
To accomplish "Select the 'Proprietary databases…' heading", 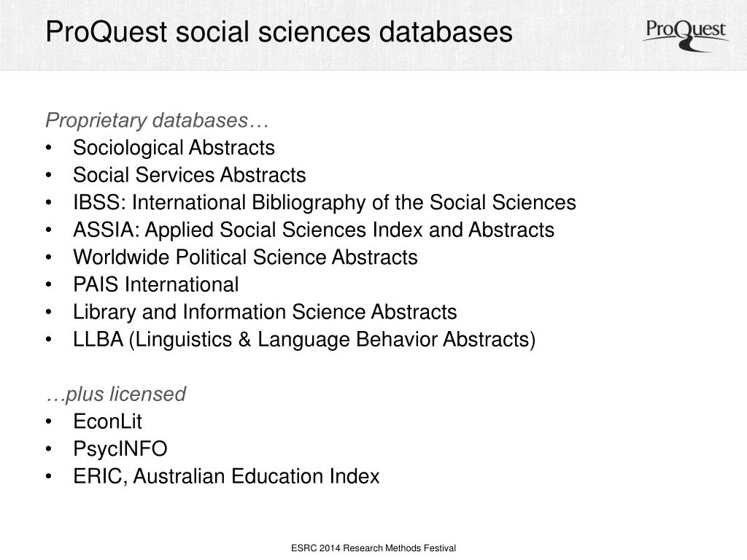I will click(158, 120).
